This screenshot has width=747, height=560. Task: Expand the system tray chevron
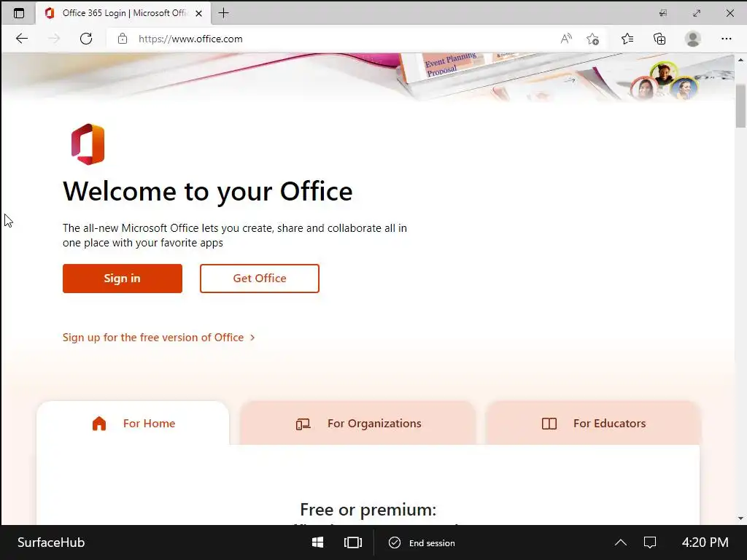(620, 542)
